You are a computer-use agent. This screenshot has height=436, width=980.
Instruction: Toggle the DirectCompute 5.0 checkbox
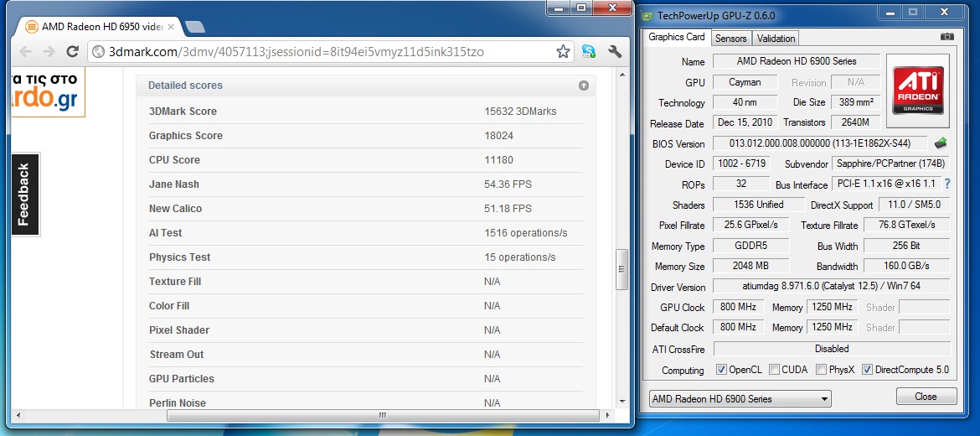click(x=868, y=369)
